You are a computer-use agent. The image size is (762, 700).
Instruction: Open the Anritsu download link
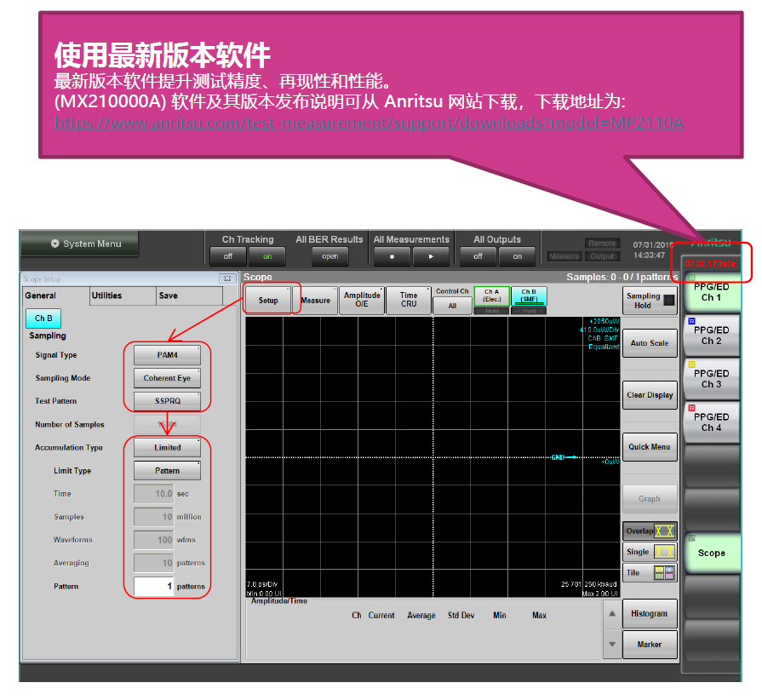point(368,123)
